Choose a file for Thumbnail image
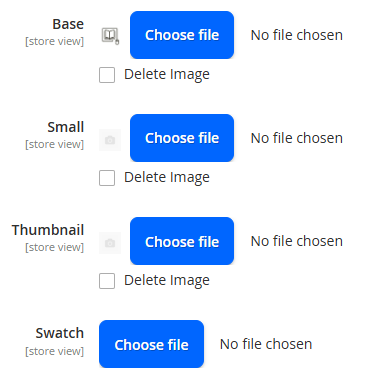The width and height of the screenshot is (391, 382). [182, 241]
